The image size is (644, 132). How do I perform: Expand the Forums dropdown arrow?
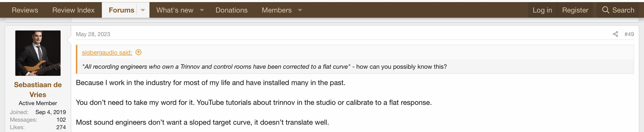click(143, 10)
